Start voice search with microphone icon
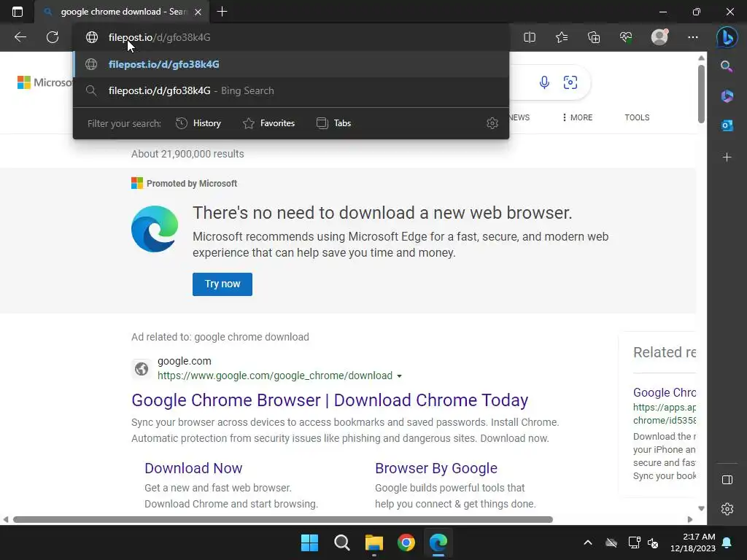This screenshot has height=560, width=747. (x=544, y=82)
